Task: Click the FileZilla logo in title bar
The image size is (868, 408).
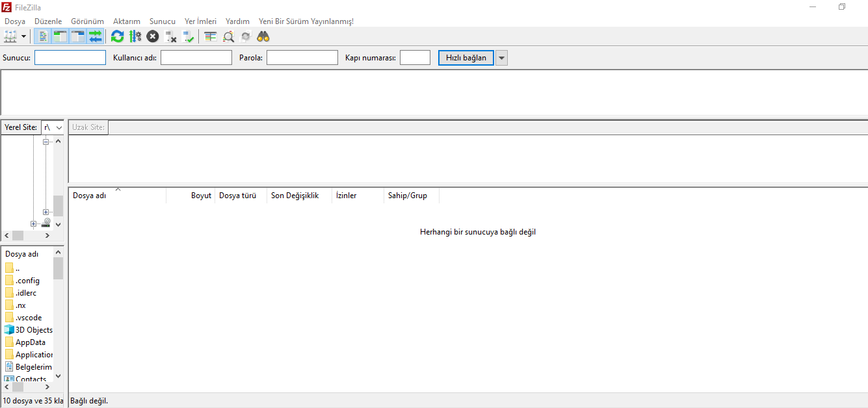Action: (x=7, y=6)
